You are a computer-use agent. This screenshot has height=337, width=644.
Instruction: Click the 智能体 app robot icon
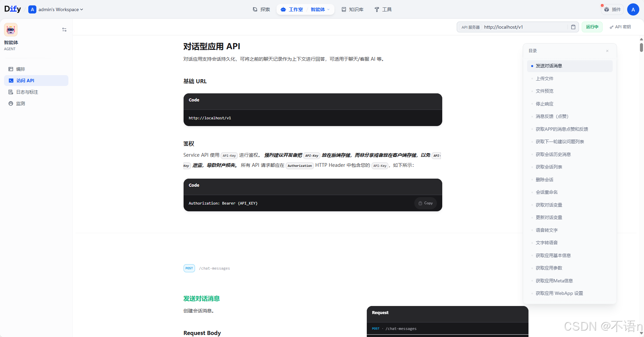click(11, 30)
